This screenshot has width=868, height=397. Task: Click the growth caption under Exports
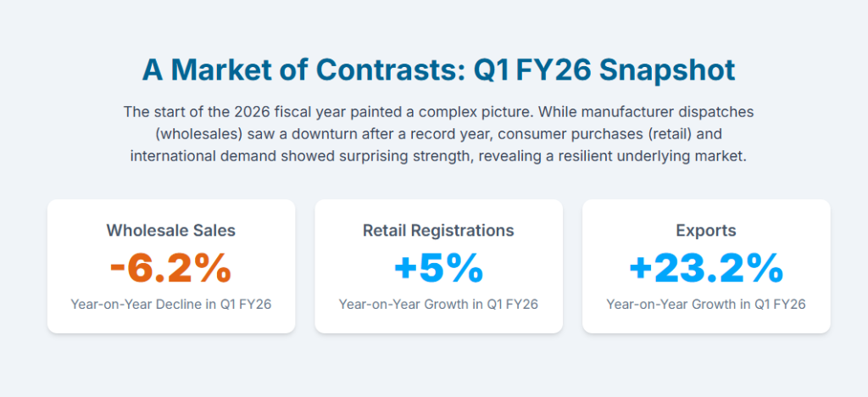pyautogui.click(x=706, y=304)
